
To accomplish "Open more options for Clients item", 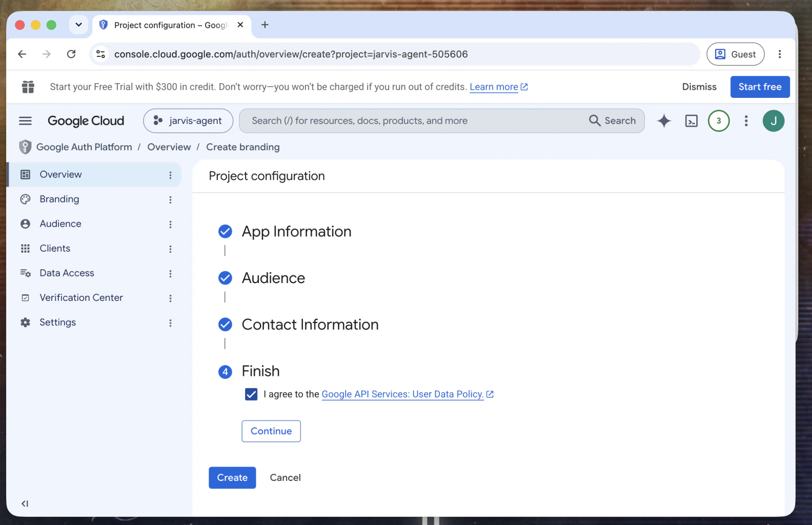I will tap(171, 249).
